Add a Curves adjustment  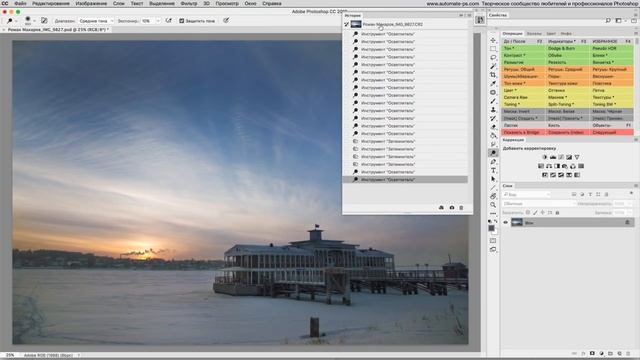pos(561,157)
